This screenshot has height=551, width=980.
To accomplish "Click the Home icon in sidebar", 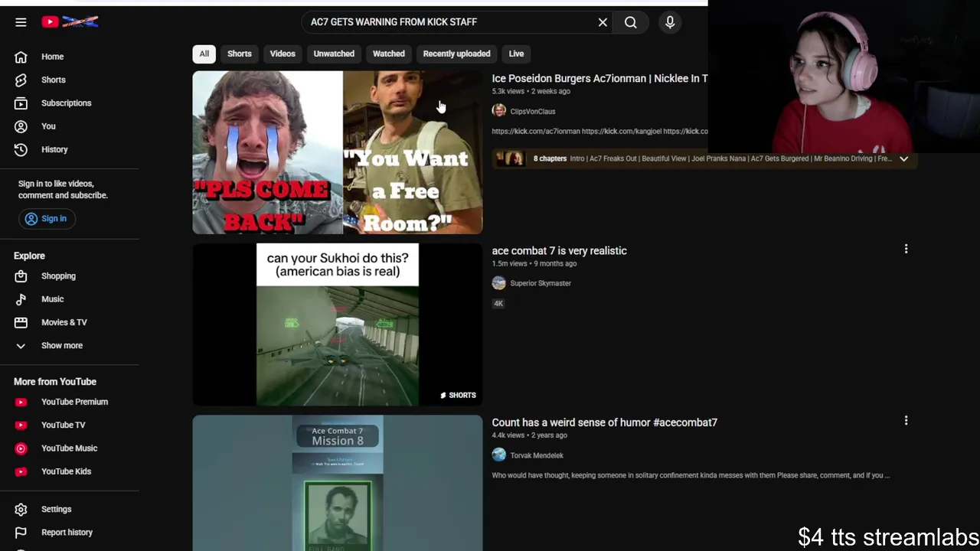I will point(21,57).
